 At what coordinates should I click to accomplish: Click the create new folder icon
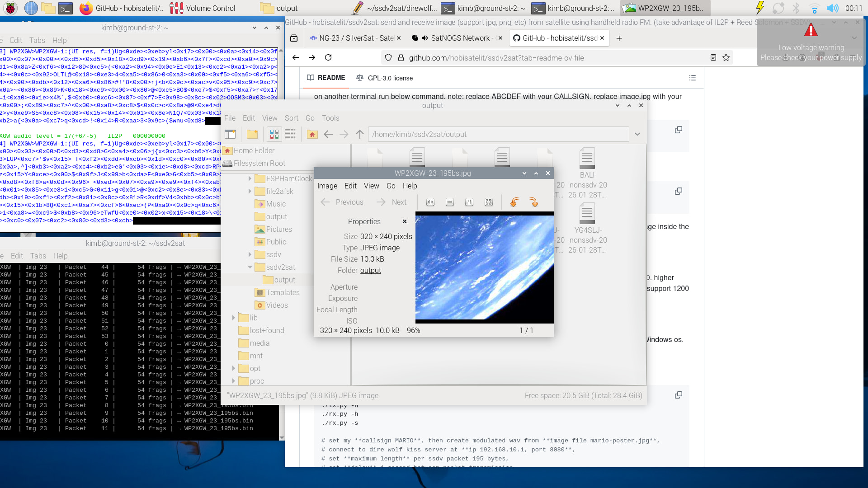252,134
